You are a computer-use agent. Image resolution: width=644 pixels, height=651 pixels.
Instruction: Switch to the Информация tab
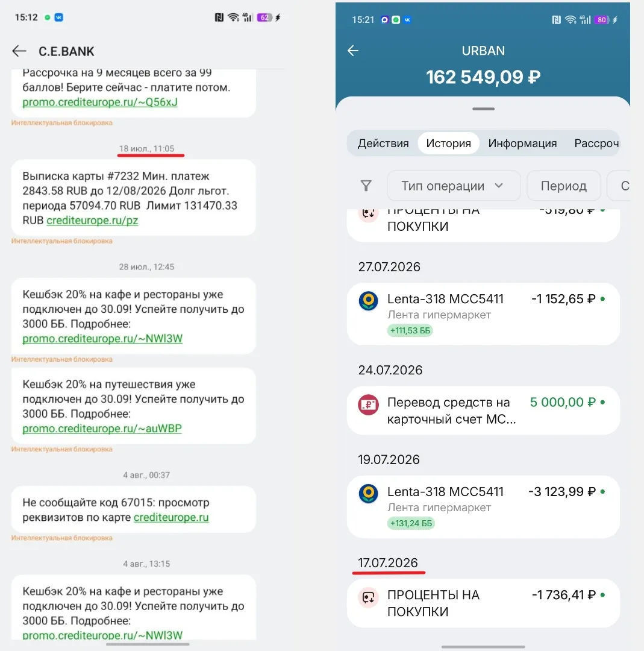pyautogui.click(x=522, y=143)
